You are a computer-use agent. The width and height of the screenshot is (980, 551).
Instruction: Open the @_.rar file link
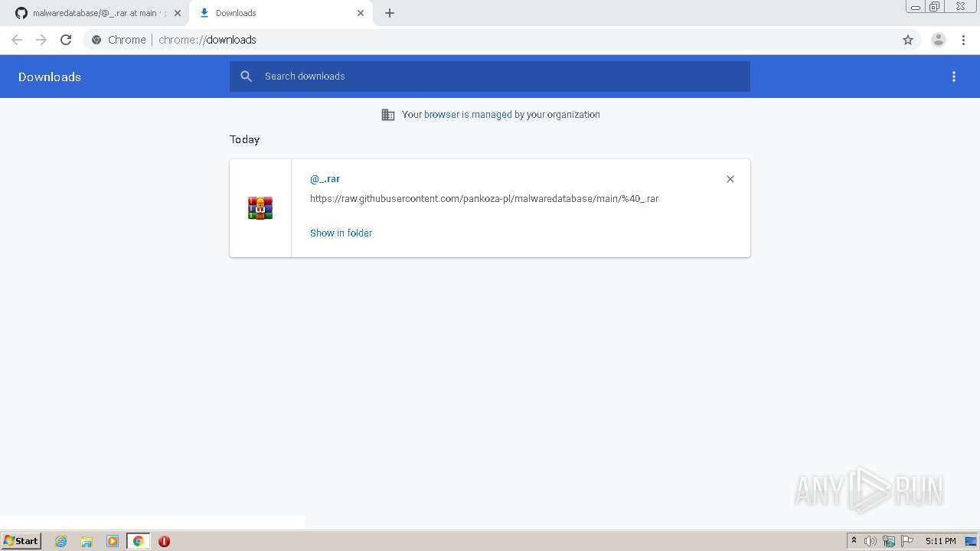(325, 179)
